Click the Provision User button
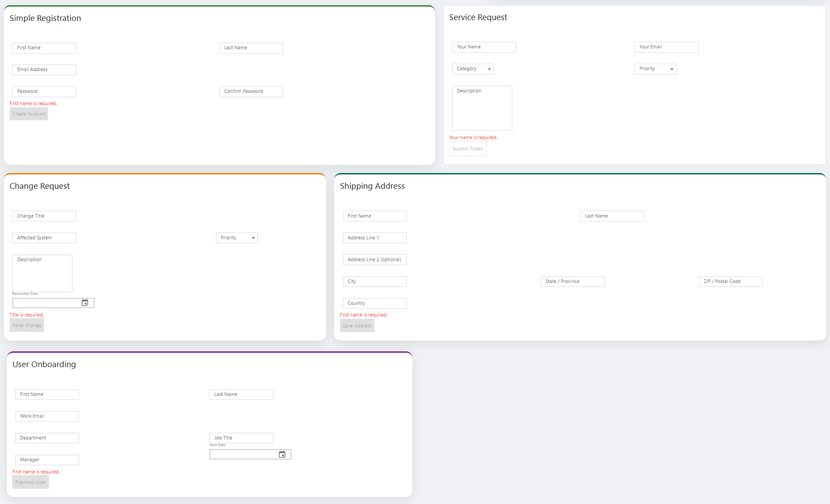Viewport: 830px width, 504px height. coord(31,482)
